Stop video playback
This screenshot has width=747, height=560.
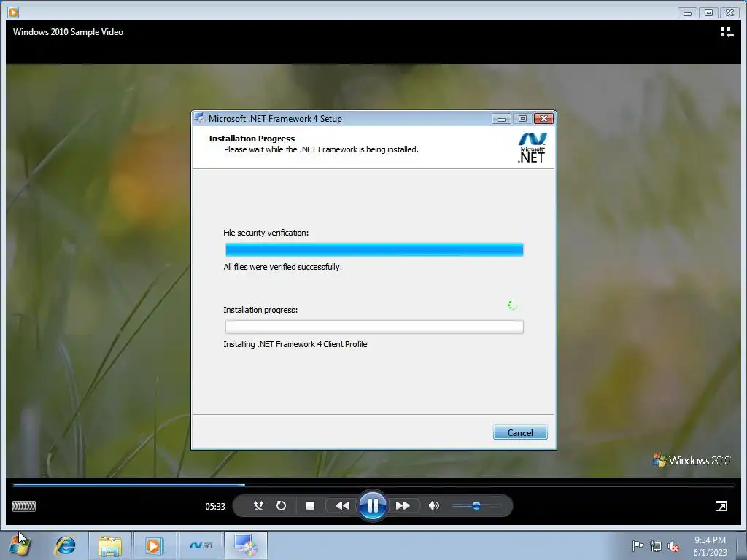310,505
